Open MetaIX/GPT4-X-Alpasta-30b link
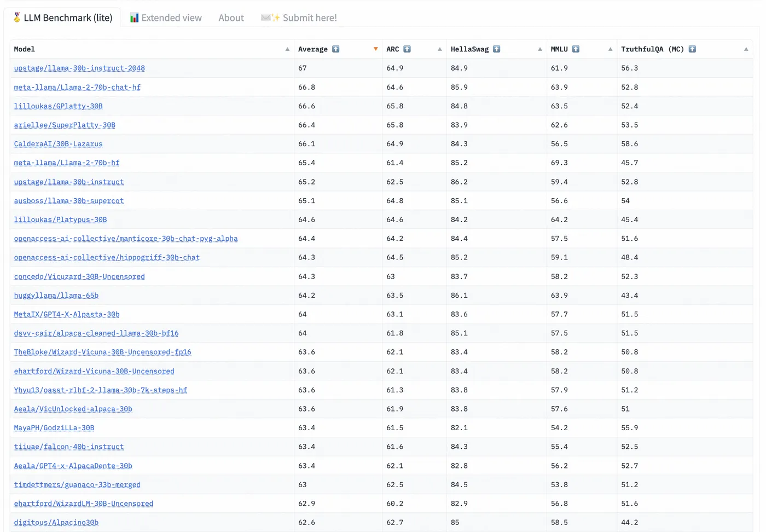The image size is (766, 532). click(x=67, y=314)
